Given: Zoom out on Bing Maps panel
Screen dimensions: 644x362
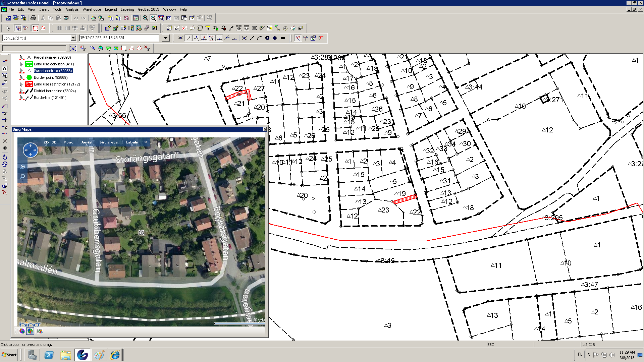Looking at the screenshot, I should [x=23, y=176].
